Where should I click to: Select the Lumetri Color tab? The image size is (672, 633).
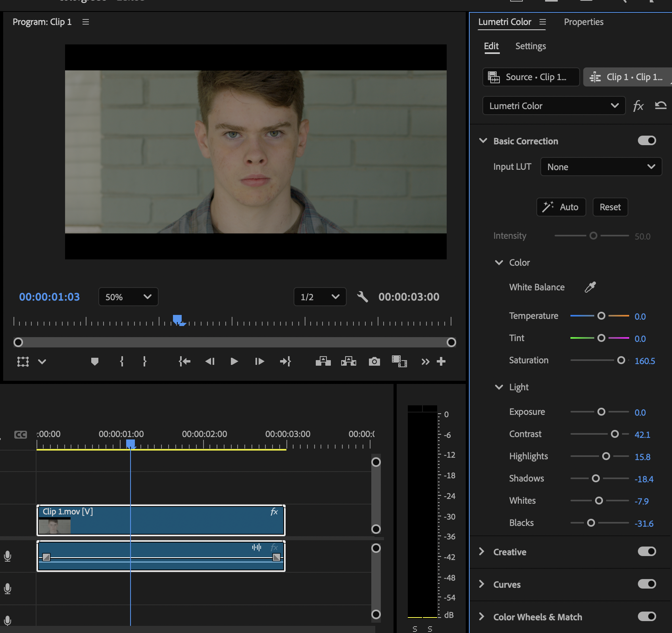(505, 22)
